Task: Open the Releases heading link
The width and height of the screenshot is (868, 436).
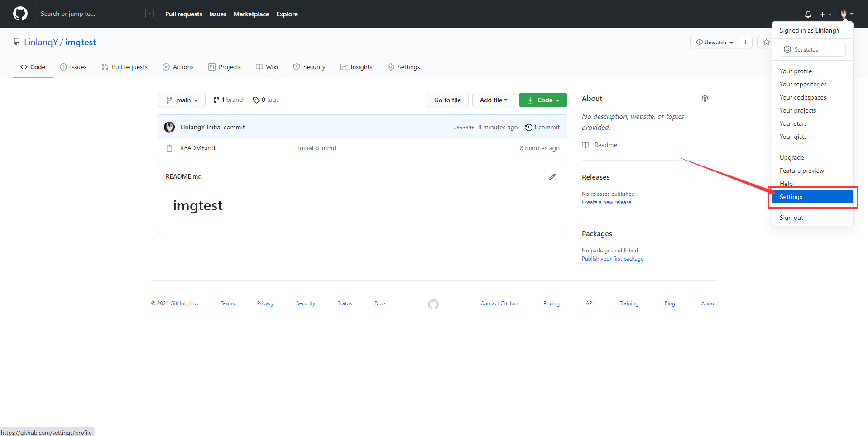Action: click(595, 177)
